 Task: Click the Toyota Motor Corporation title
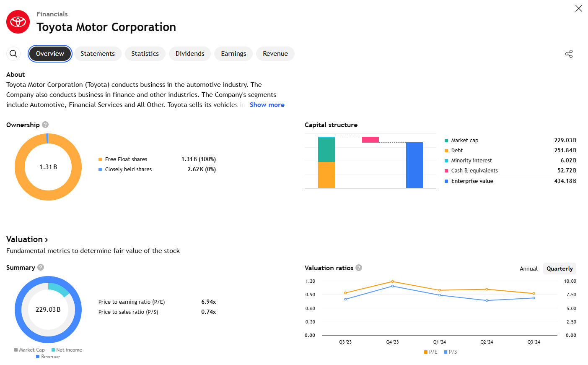click(x=106, y=27)
